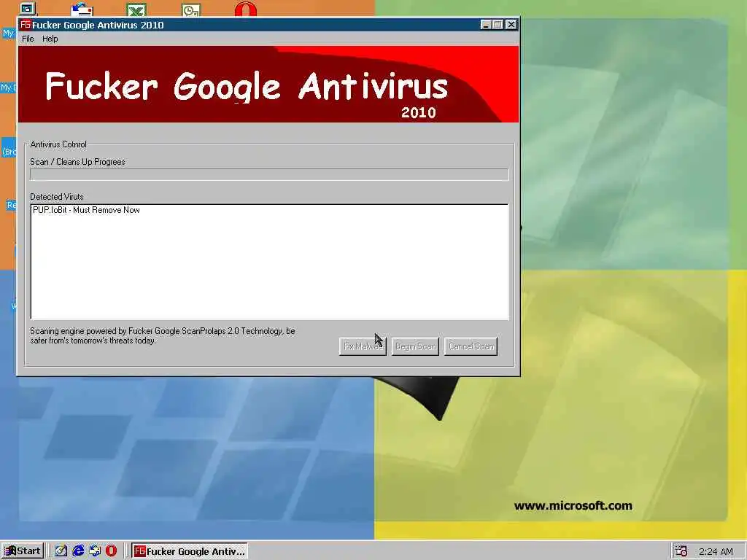The width and height of the screenshot is (747, 560).
Task: Open the Help menu
Action: [x=50, y=39]
